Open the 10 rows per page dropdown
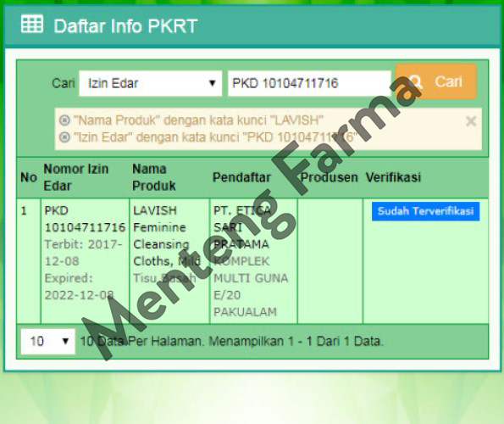 (48, 342)
